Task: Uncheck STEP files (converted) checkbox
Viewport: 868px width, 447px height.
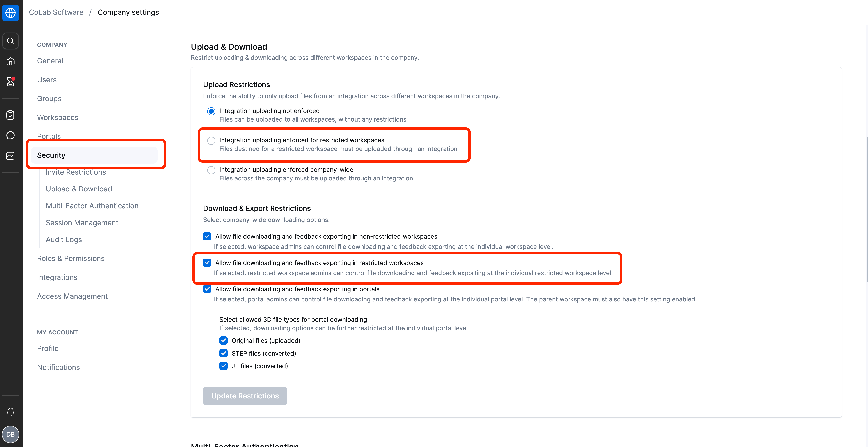Action: [x=223, y=353]
